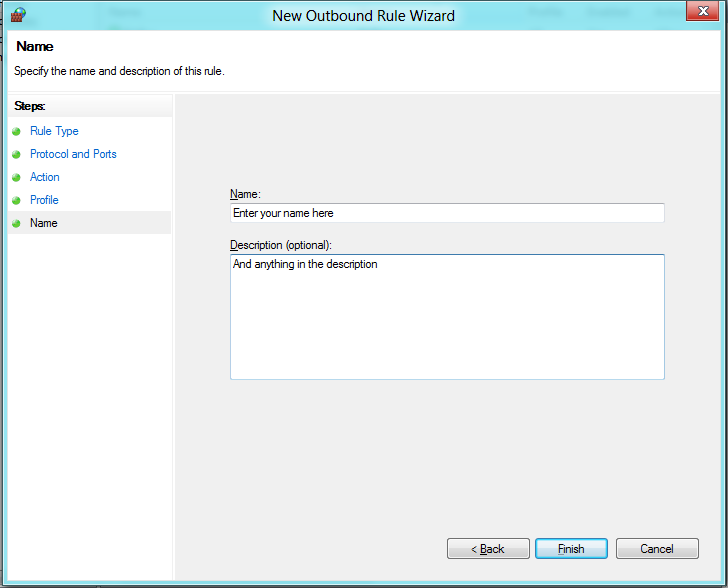The height and width of the screenshot is (588, 728).
Task: Jump to the Action step
Action: click(x=45, y=177)
